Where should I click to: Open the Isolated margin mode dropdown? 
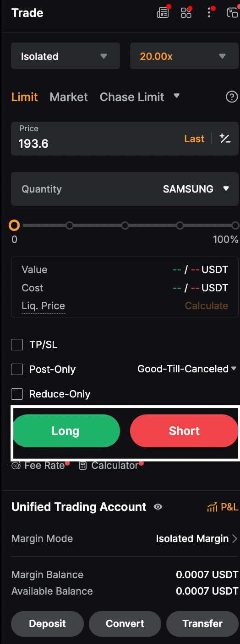tap(65, 56)
